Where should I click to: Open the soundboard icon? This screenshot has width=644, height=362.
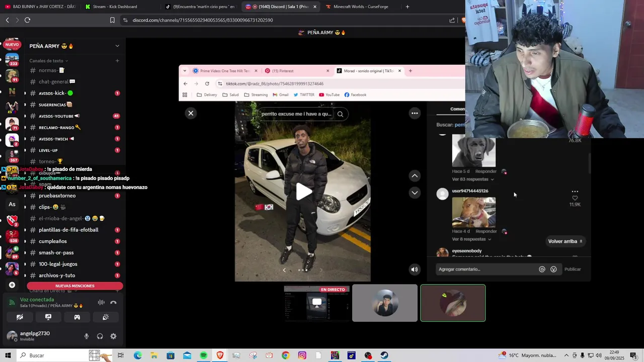coord(106,317)
